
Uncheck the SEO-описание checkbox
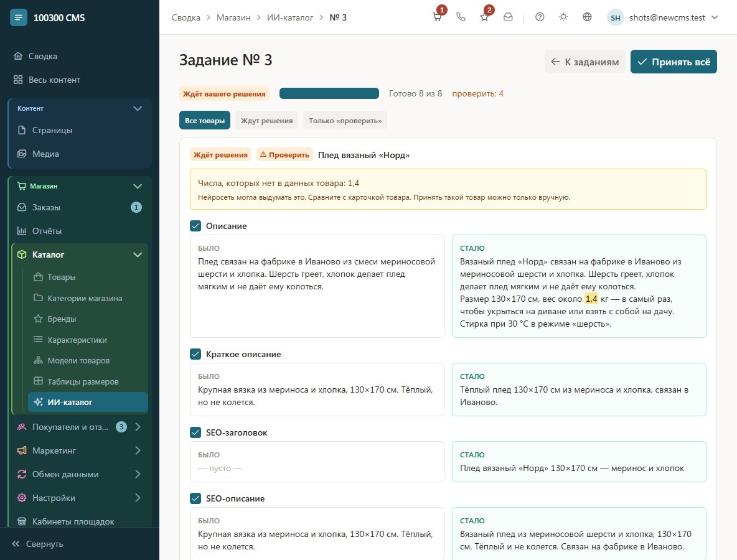click(x=195, y=498)
